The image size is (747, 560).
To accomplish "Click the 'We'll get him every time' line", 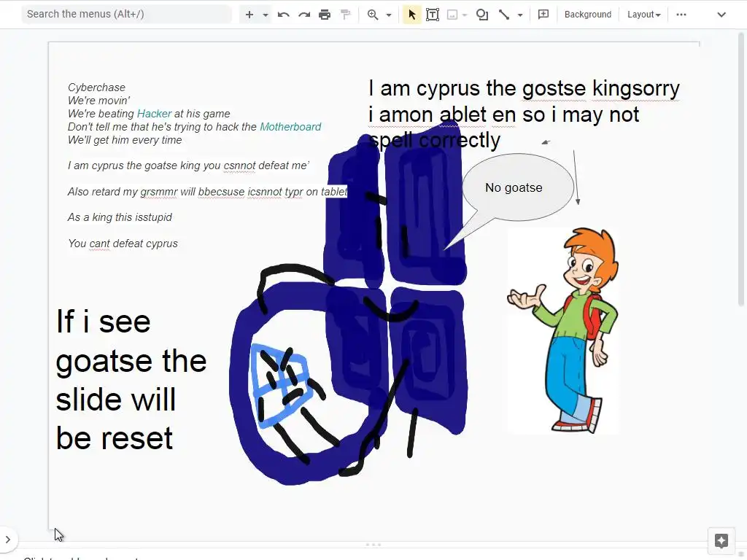I will pos(125,140).
